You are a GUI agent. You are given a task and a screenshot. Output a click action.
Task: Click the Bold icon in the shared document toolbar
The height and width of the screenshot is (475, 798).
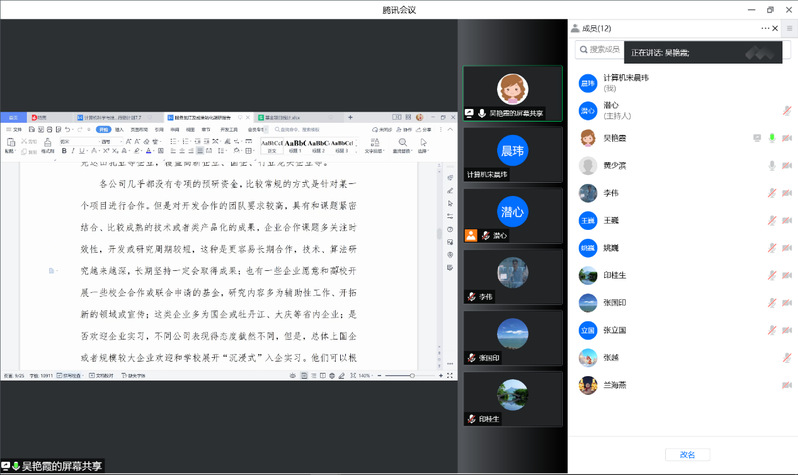[63, 151]
